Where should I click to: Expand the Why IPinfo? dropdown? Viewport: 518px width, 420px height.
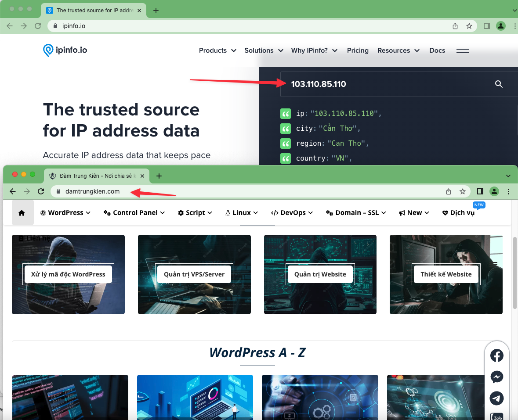[314, 50]
